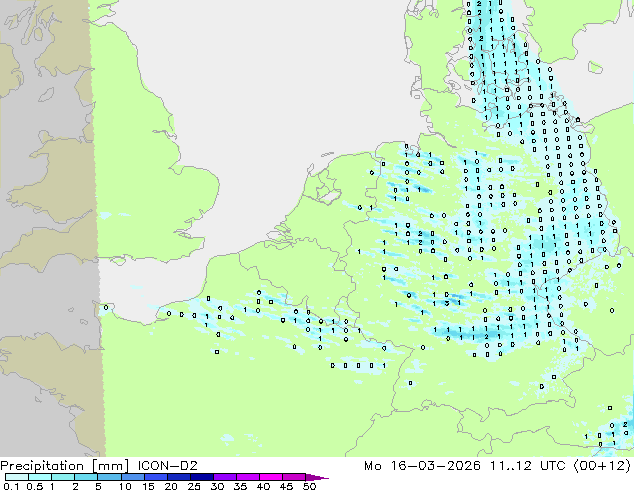Screen dimensions: 634x490
Task: Click the 40–45 mm magenta legend swatch
Action: (x=271, y=477)
